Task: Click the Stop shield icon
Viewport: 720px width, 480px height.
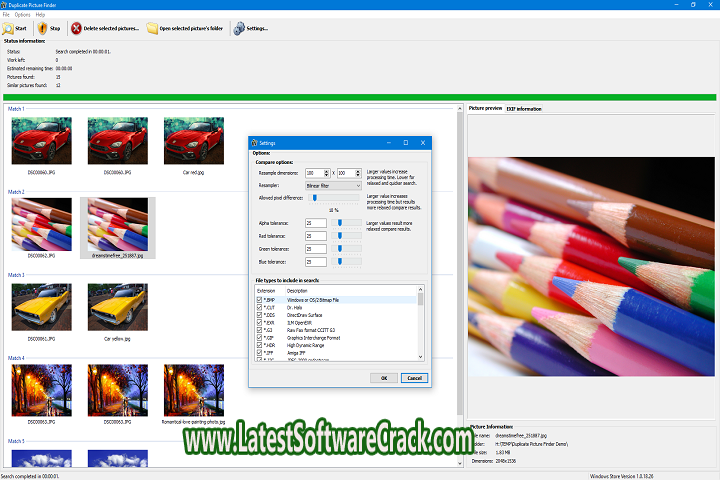Action: click(42, 28)
